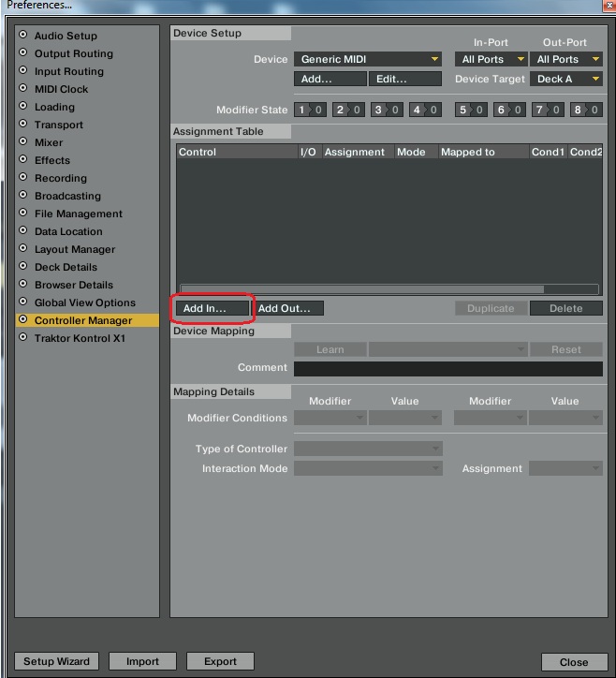Click Modifier State 4 indicator
Screen dimensions: 616x678
pos(425,110)
